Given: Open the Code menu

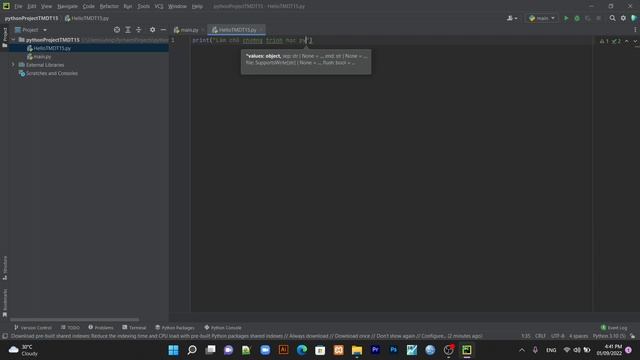Looking at the screenshot, I should point(89,6).
